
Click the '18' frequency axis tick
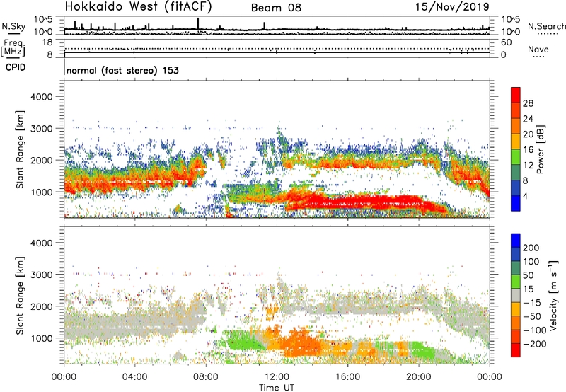[47, 42]
